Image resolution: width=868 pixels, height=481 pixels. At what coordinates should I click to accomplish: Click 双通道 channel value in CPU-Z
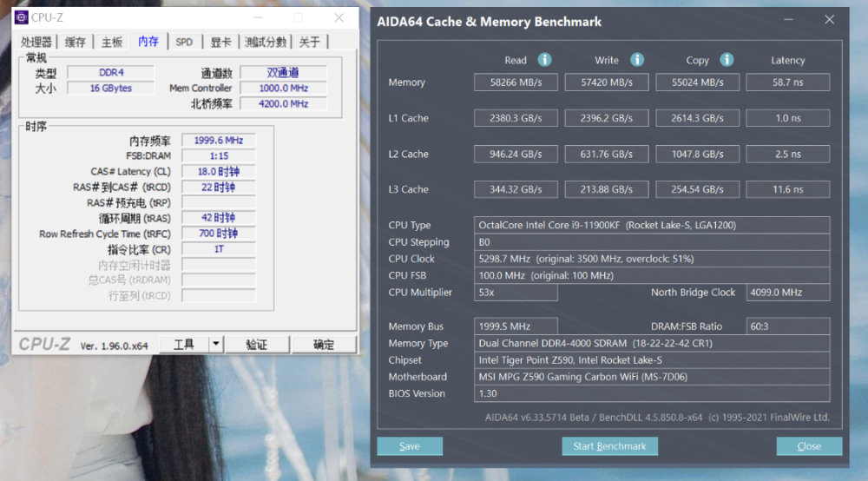pos(284,73)
